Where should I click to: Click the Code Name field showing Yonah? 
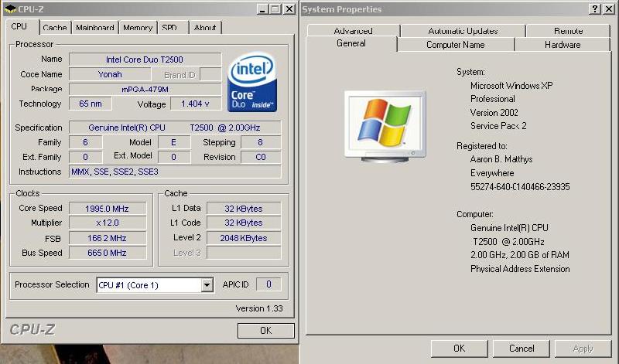point(110,74)
